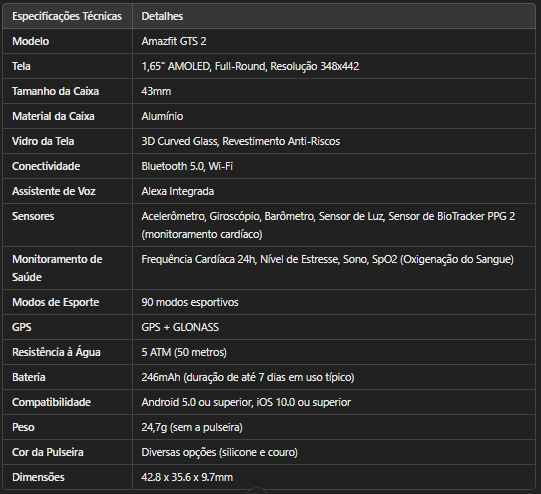The height and width of the screenshot is (494, 541).
Task: Click the 'Sensores' row label
Action: point(33,216)
